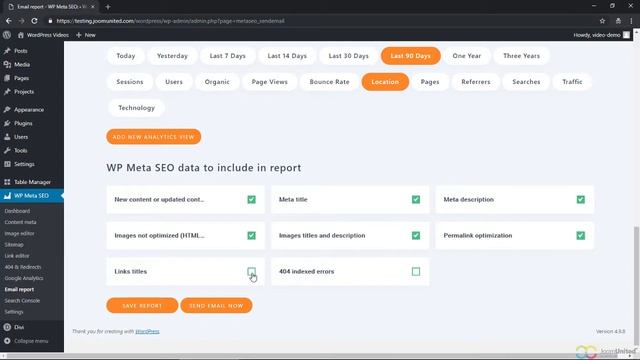Choose the Sessions analytics metric
640x360 pixels.
point(130,82)
